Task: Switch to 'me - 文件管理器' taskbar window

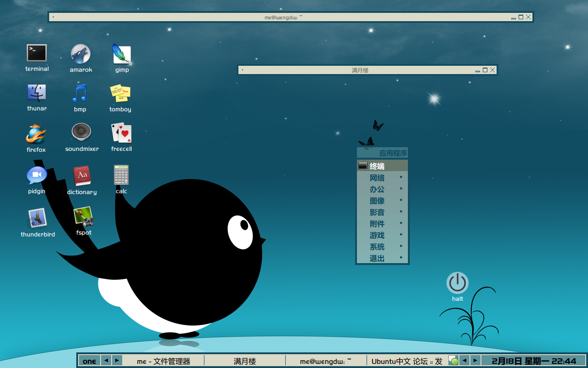Action: 164,361
